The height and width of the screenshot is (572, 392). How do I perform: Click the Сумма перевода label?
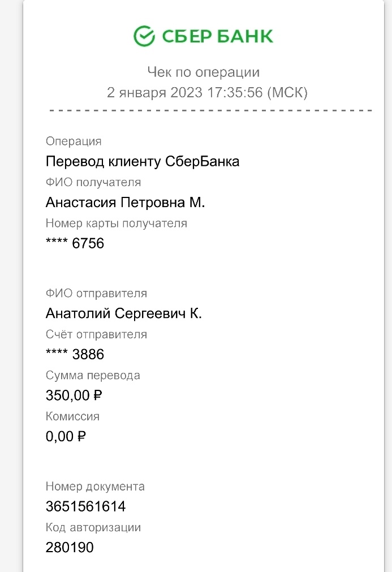pos(93,375)
